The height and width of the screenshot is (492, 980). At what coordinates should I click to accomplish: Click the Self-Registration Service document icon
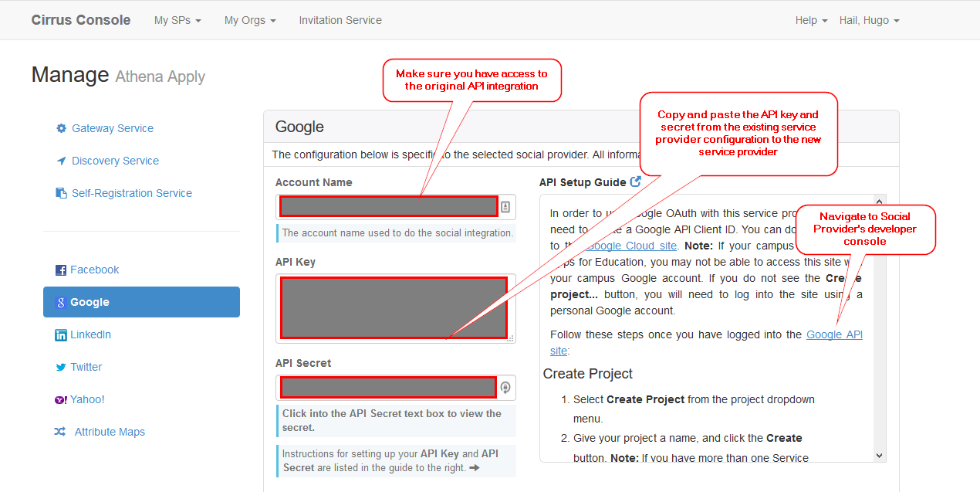coord(62,193)
